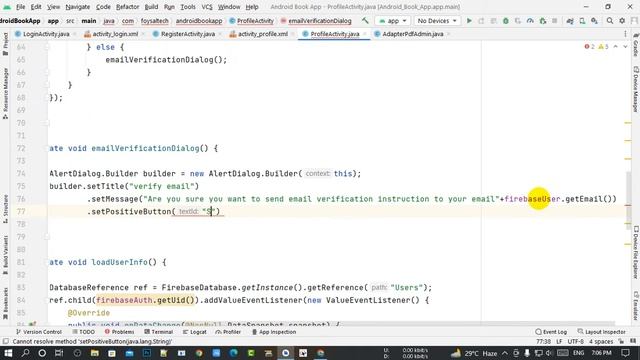Open the Resource Manager side panel

click(x=5, y=93)
